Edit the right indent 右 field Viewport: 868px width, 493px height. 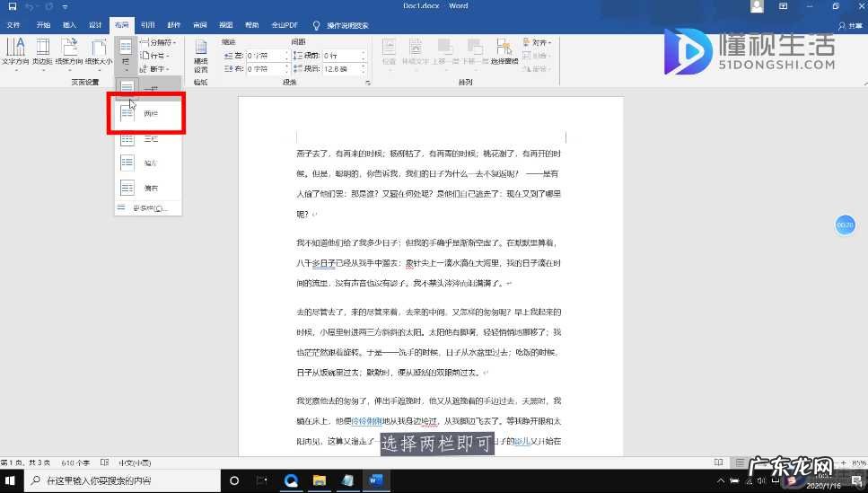(x=267, y=68)
